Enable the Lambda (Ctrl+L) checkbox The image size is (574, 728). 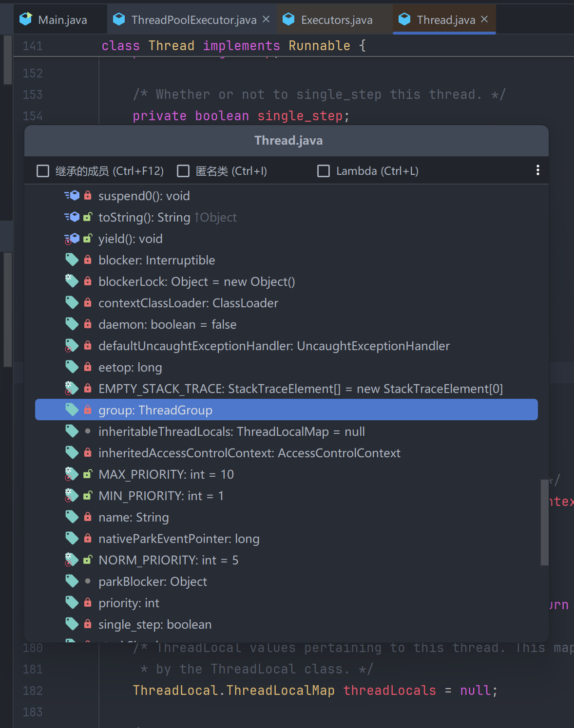[324, 171]
